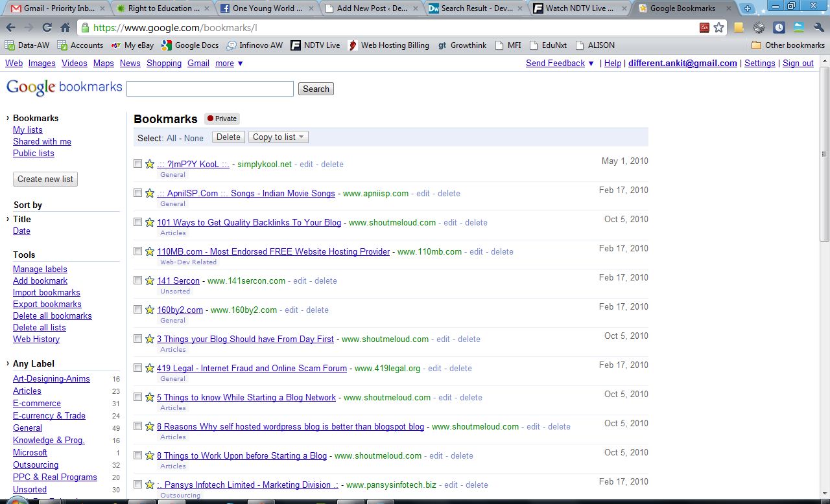The image size is (830, 504).
Task: Click the page vertical scrollbar
Action: coord(824,155)
